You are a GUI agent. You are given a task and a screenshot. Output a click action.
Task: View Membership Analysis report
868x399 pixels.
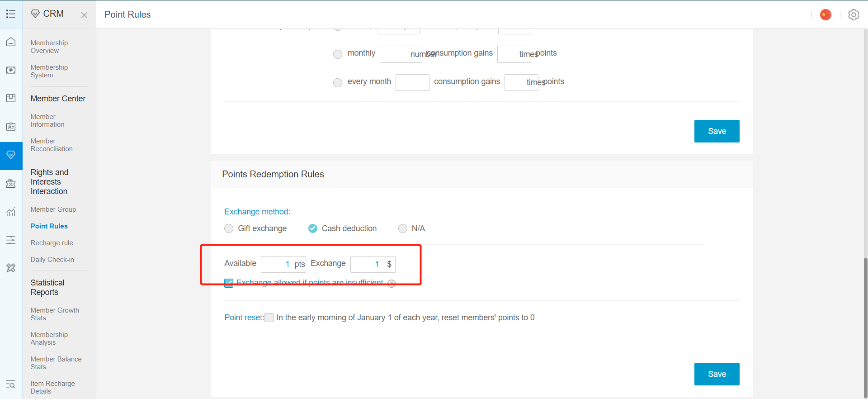(x=49, y=338)
